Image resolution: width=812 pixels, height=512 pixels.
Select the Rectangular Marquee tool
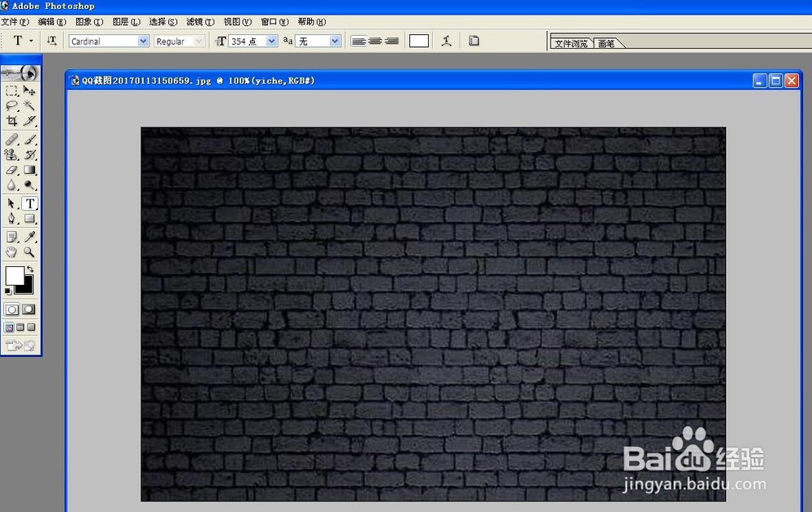11,91
